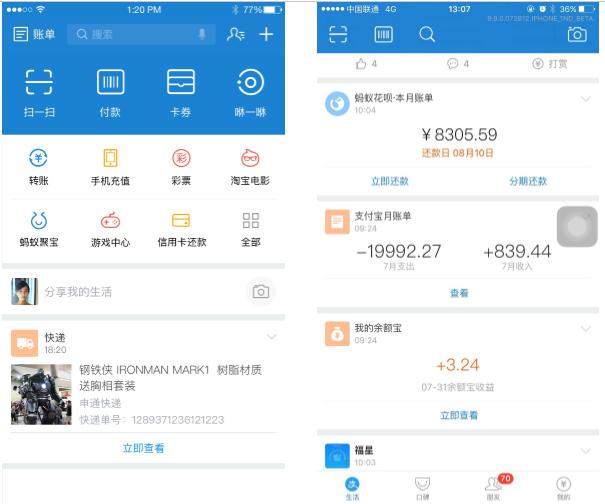Open 淘宝电影 movie icon
The width and height of the screenshot is (605, 504).
[250, 167]
